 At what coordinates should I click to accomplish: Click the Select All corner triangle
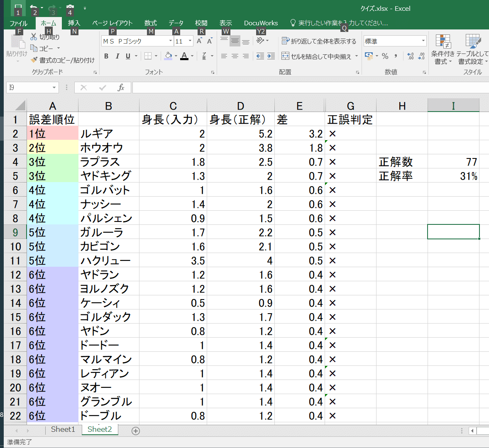(x=20, y=106)
